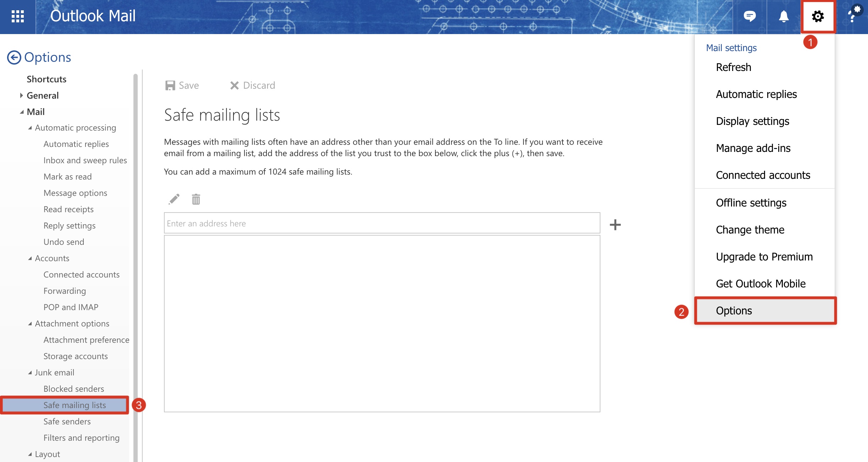Select Shortcuts in options tree
This screenshot has height=462, width=868.
click(46, 79)
